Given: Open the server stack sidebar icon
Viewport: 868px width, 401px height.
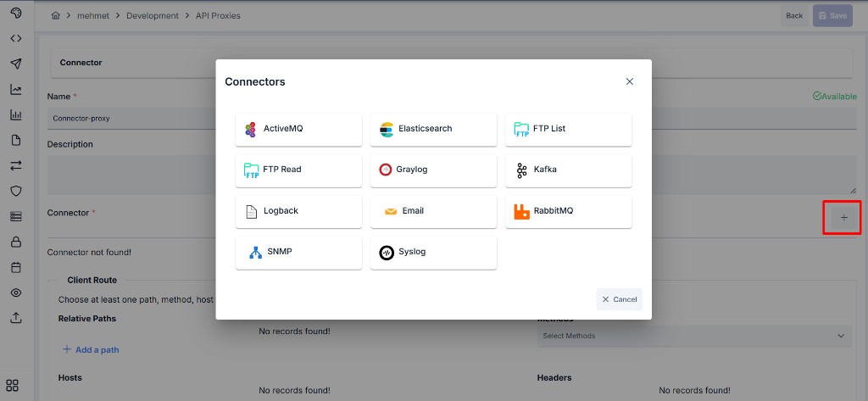Looking at the screenshot, I should (x=16, y=216).
